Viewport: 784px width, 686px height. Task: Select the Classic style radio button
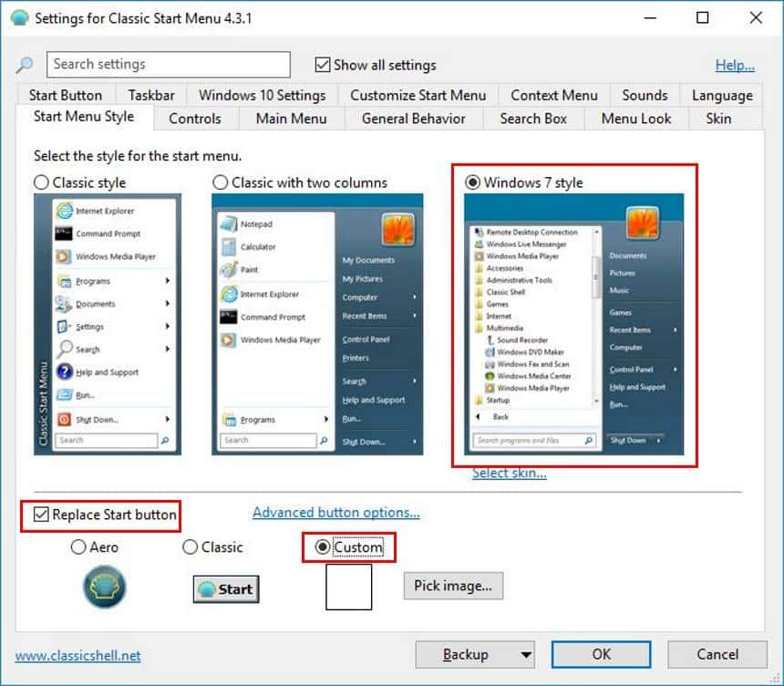tap(41, 182)
